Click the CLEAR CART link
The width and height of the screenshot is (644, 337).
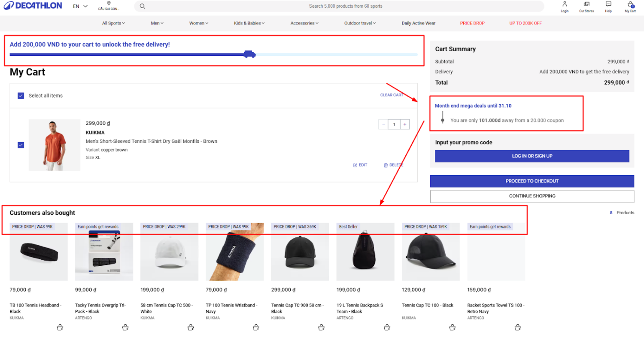click(x=392, y=95)
